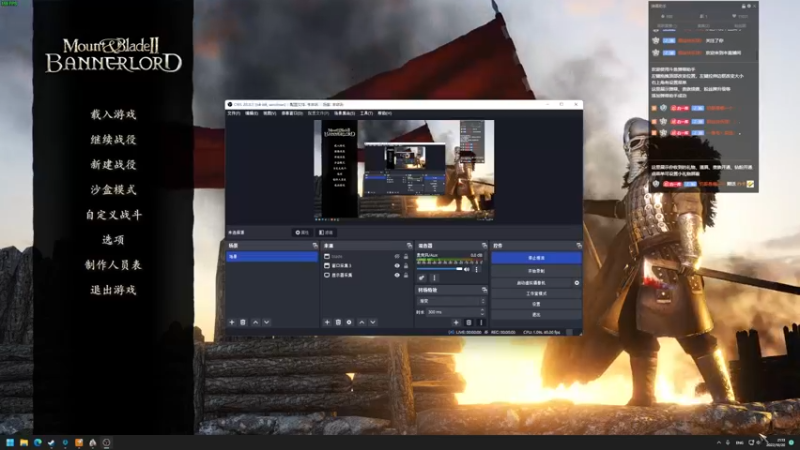This screenshot has height=450, width=800.
Task: Open the 视图(V) menu in OBS
Action: tap(269, 113)
